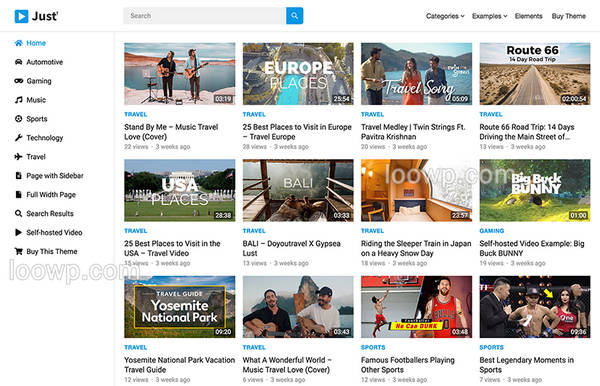Select Music in the sidebar

(x=36, y=100)
